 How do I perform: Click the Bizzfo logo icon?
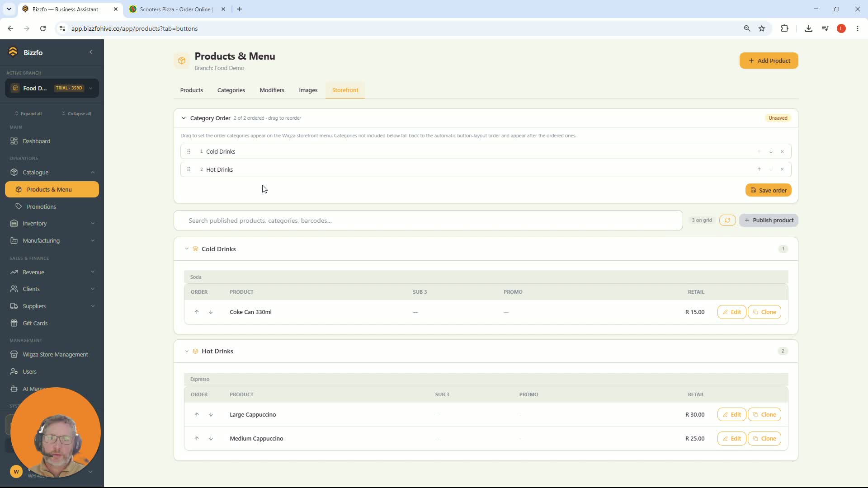(13, 52)
